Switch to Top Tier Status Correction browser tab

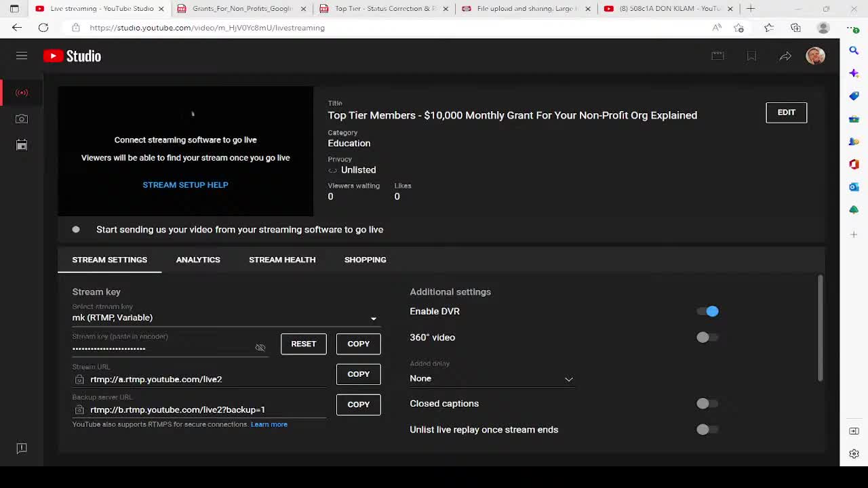[x=383, y=9]
